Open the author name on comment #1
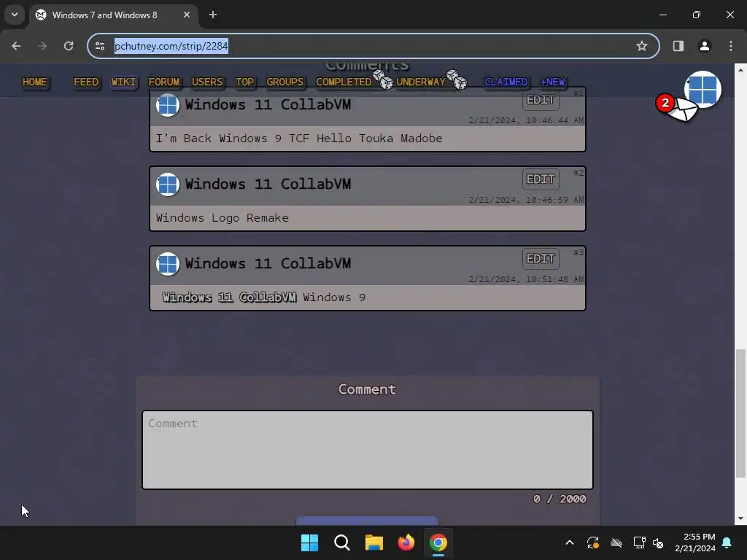 [268, 105]
